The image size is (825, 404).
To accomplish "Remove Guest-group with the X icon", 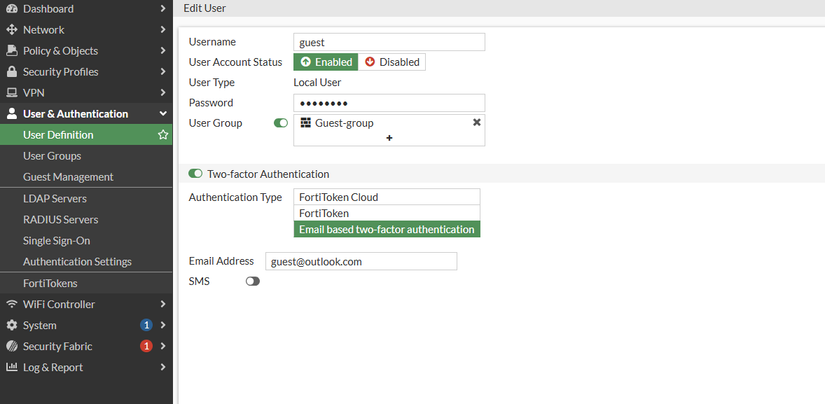I will (477, 123).
